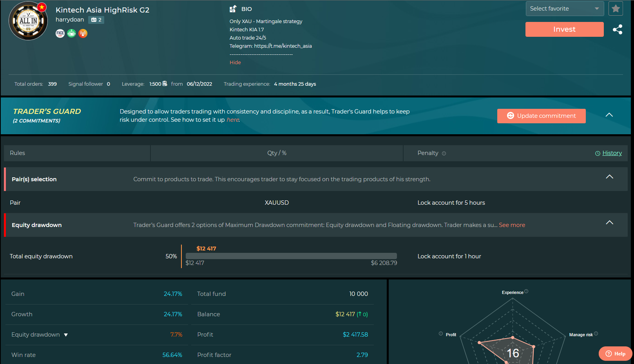Open the History link

(x=612, y=153)
